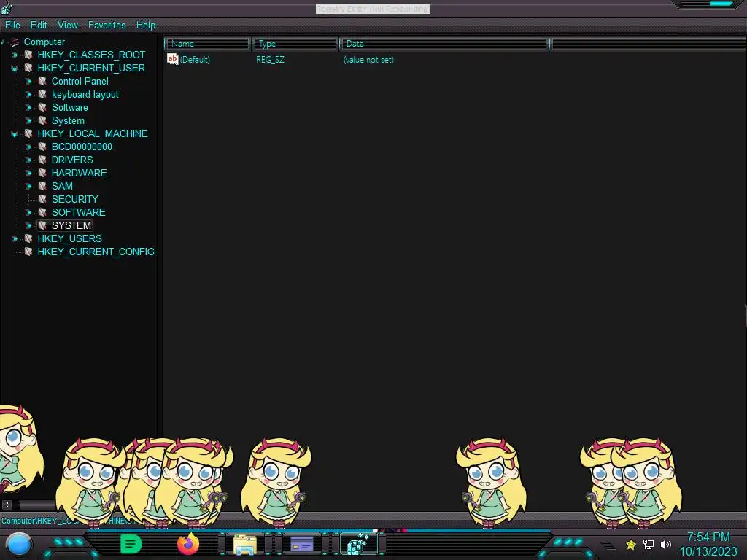Click the HKEY_CLASSES_ROOT key icon

[28, 55]
